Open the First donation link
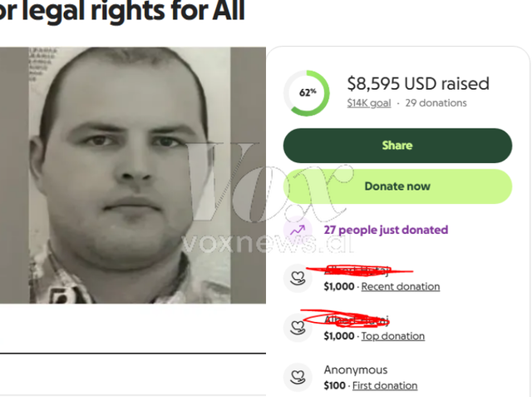Viewport: 532px width, 397px height. pyautogui.click(x=385, y=385)
